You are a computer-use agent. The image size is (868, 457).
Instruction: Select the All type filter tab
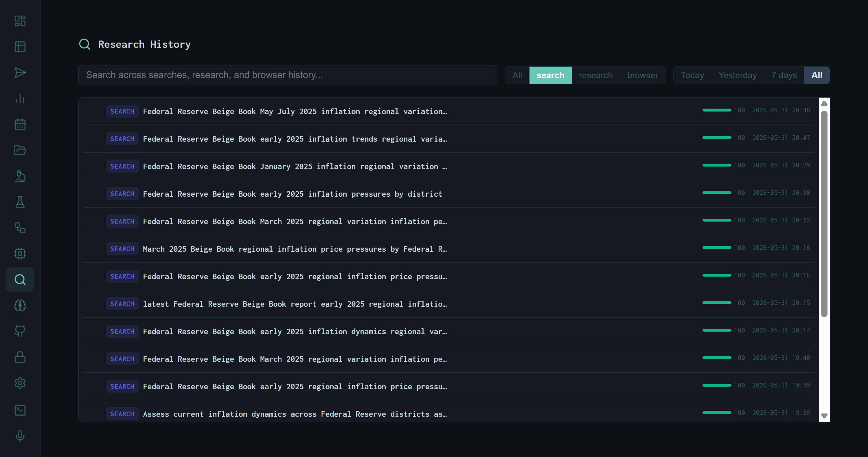pyautogui.click(x=517, y=75)
